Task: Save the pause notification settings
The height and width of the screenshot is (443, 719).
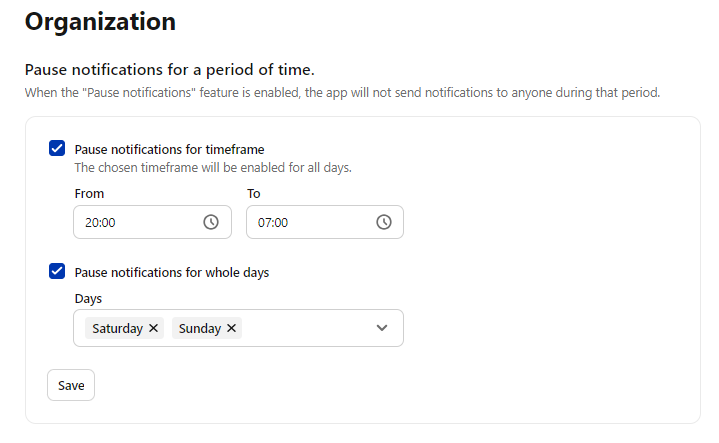Action: coord(71,385)
